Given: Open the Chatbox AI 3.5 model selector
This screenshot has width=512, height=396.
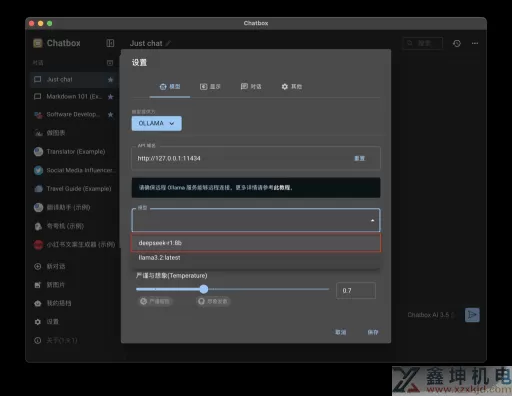Looking at the screenshot, I should click(x=430, y=315).
